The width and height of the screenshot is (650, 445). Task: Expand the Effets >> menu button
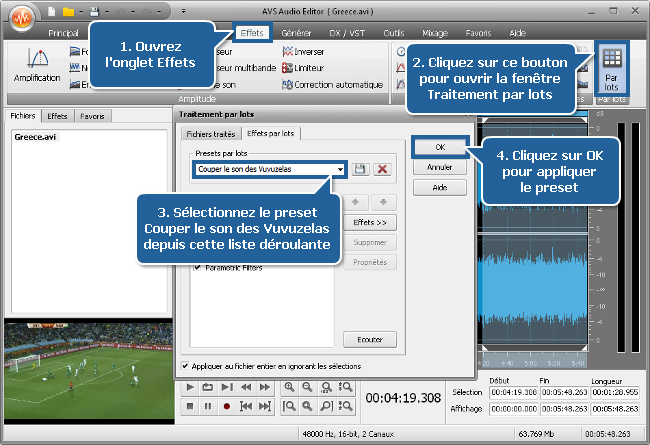370,222
